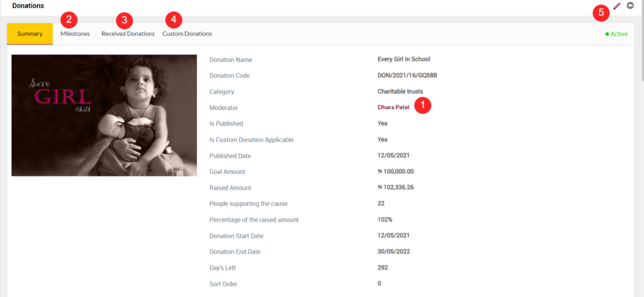Click the Save Girl Child image

[104, 116]
